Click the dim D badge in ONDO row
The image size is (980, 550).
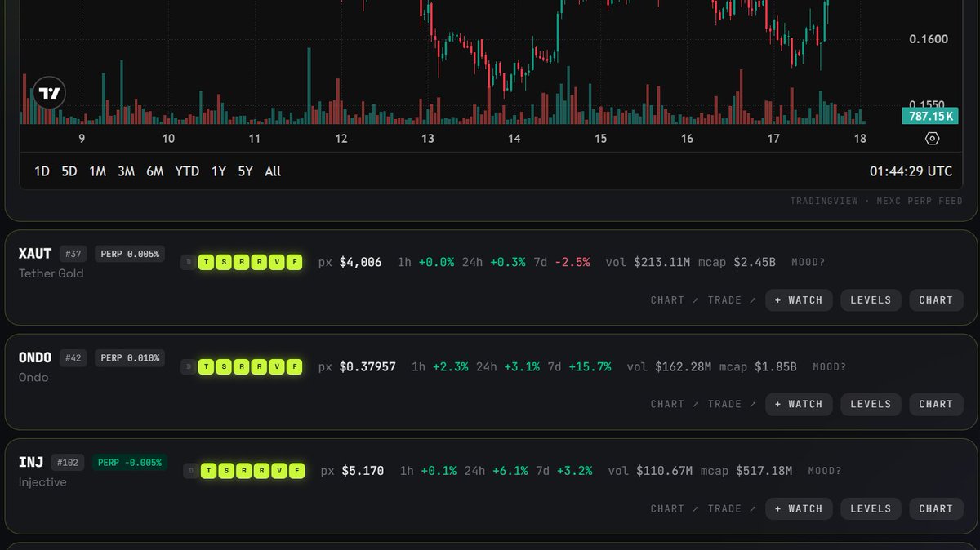click(x=189, y=366)
